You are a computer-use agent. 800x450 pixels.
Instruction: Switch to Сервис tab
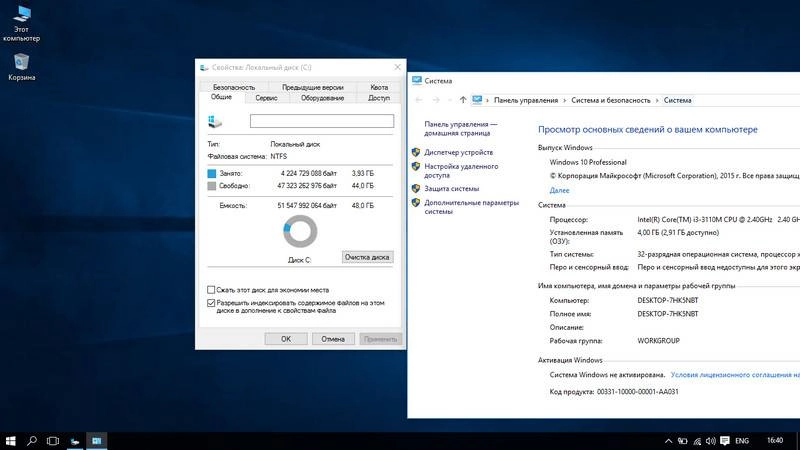[266, 98]
